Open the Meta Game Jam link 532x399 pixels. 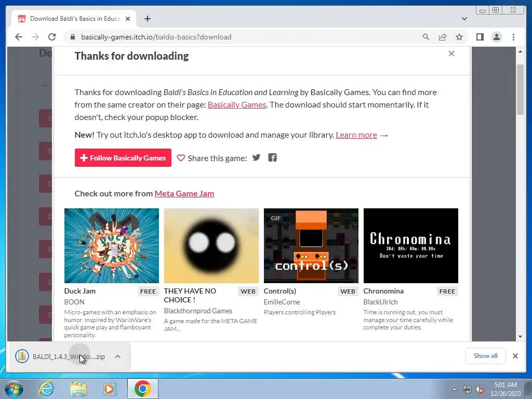point(184,193)
